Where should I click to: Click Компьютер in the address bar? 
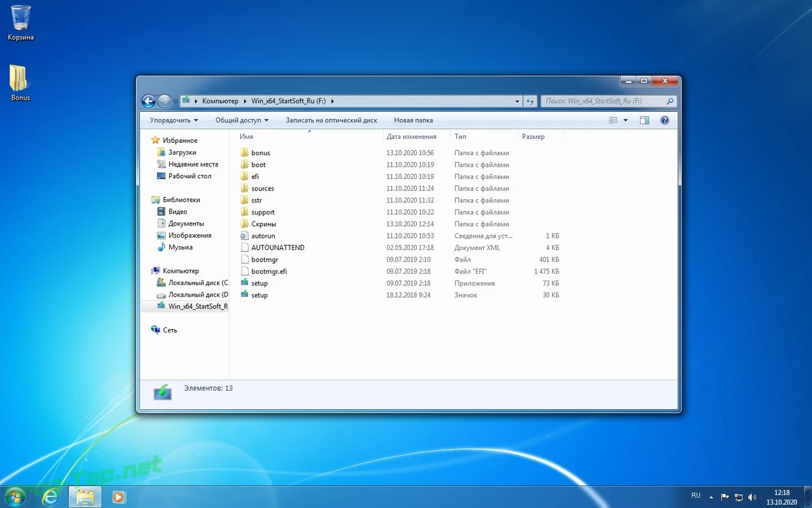point(220,101)
